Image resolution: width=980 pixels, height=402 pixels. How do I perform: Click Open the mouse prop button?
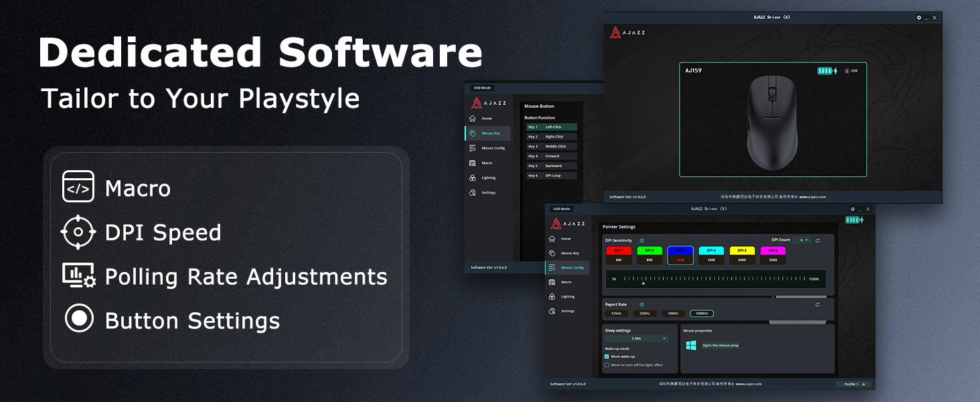(720, 345)
